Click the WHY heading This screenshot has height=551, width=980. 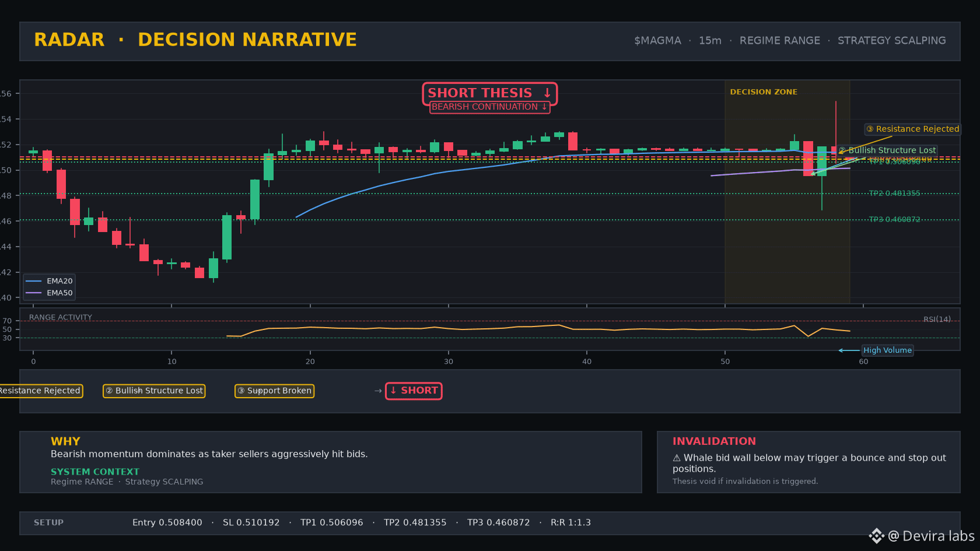tap(65, 441)
